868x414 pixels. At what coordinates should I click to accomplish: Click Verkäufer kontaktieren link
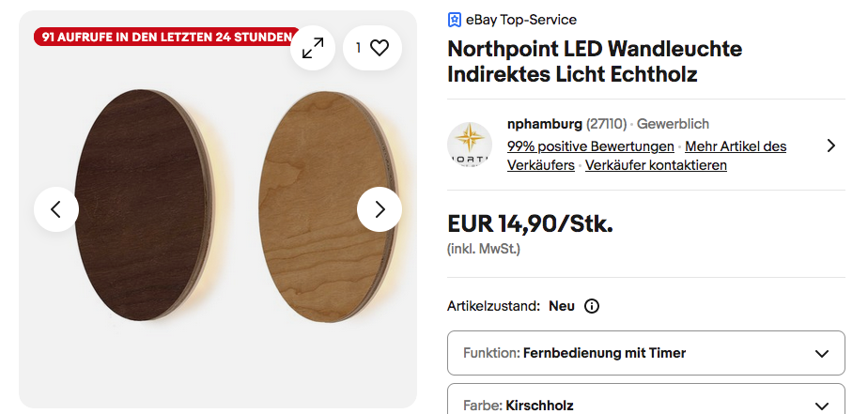pyautogui.click(x=656, y=165)
